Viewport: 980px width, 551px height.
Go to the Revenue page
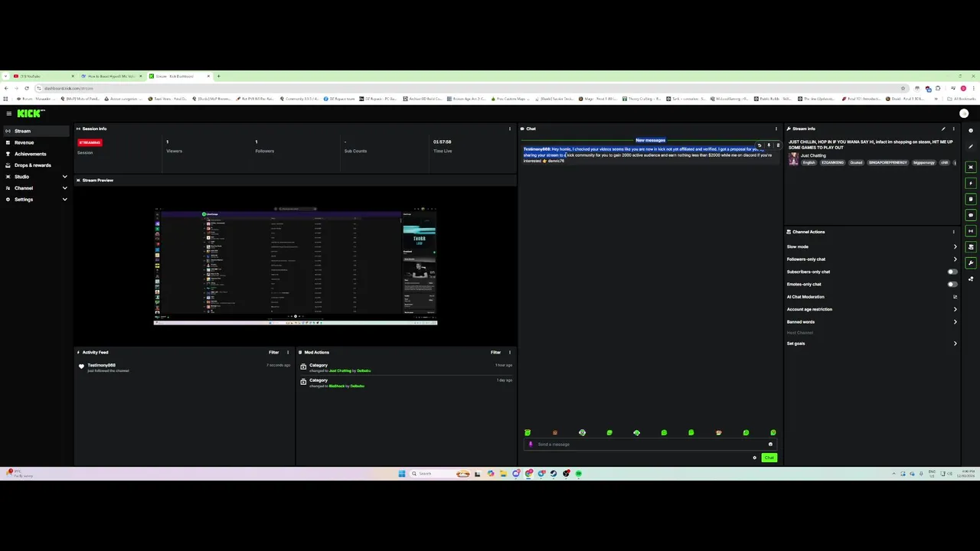click(x=36, y=142)
